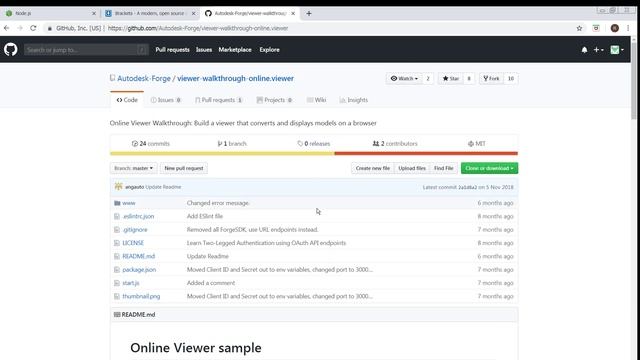Image resolution: width=640 pixels, height=360 pixels.
Task: View the 2 contributors link
Action: 395,144
